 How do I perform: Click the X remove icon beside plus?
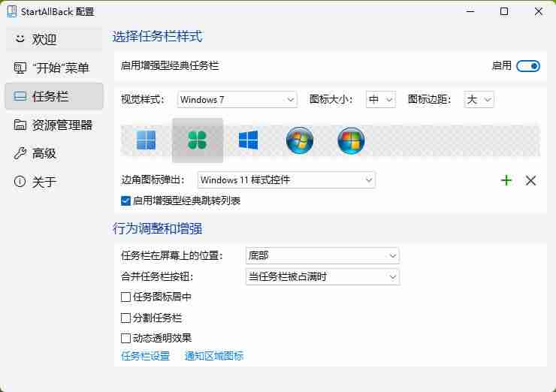tap(530, 180)
